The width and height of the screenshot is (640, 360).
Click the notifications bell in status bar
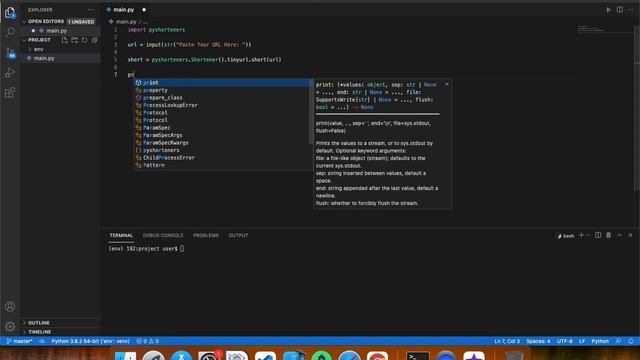pyautogui.click(x=631, y=341)
